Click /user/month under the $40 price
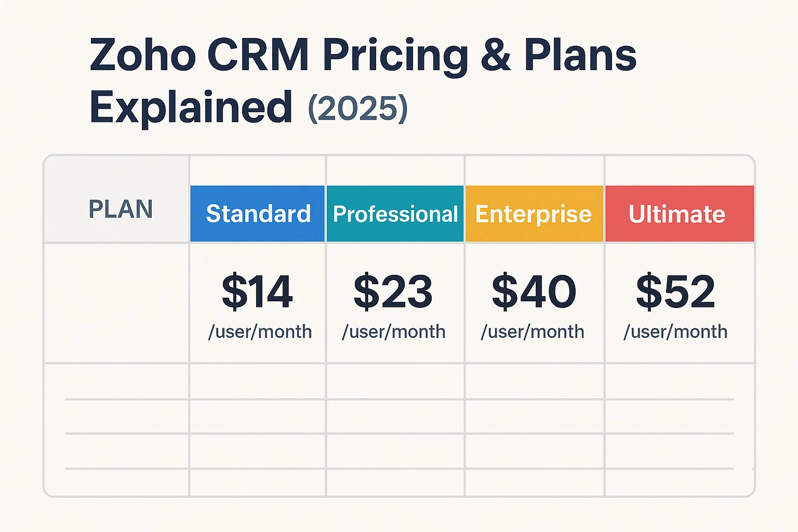The image size is (798, 532). (x=533, y=331)
